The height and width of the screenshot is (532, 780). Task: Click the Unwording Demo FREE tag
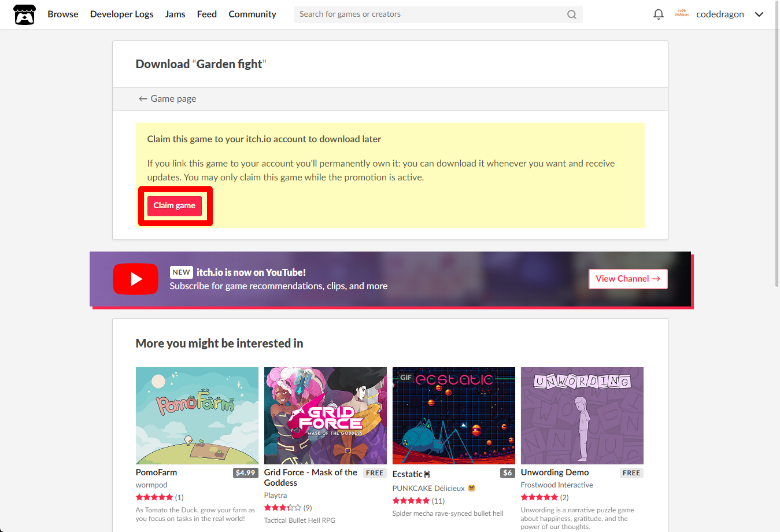[631, 473]
